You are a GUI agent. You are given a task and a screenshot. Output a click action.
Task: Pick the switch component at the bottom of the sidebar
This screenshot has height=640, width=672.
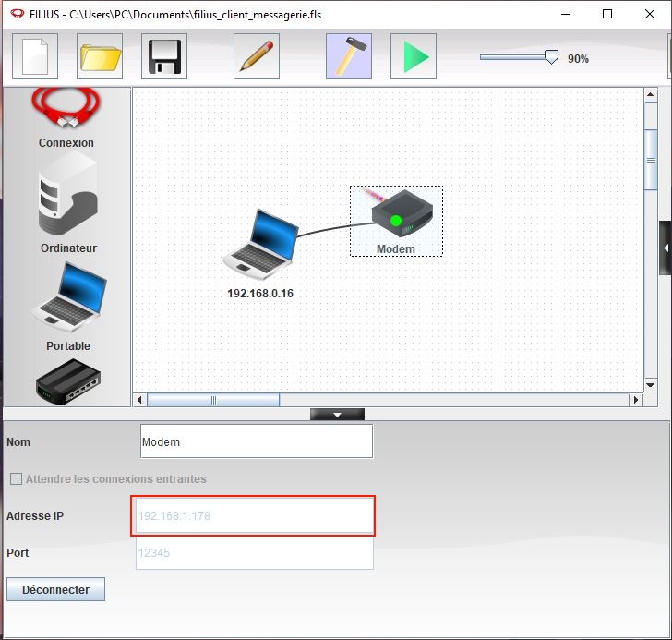(68, 381)
